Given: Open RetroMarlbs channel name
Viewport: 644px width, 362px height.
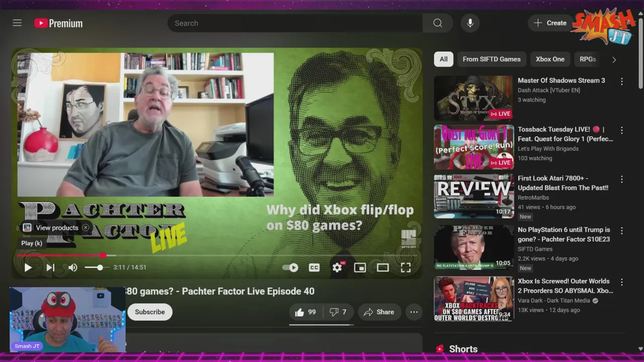Looking at the screenshot, I should tap(533, 198).
